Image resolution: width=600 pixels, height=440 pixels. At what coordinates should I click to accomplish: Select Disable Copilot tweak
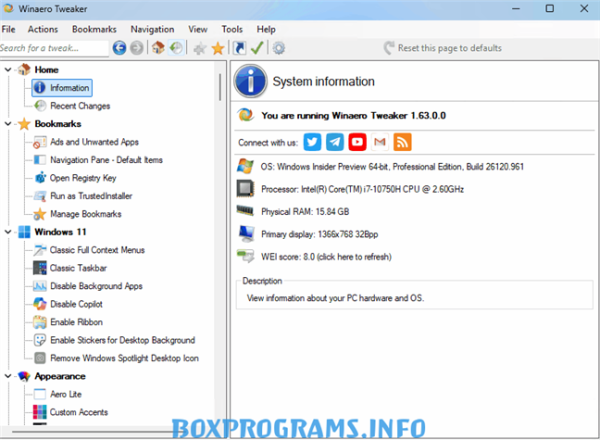pos(77,304)
